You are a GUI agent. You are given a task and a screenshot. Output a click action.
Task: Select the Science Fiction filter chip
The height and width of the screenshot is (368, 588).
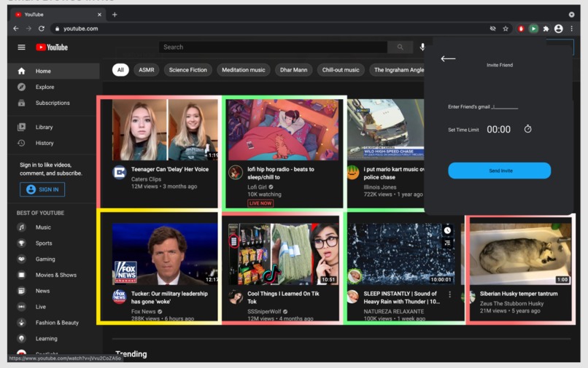(188, 70)
